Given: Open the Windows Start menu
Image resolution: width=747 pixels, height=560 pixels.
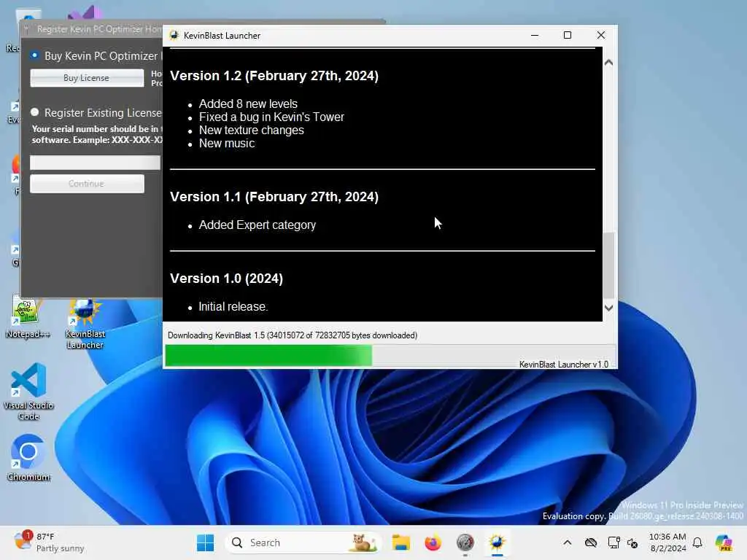Looking at the screenshot, I should [x=205, y=542].
